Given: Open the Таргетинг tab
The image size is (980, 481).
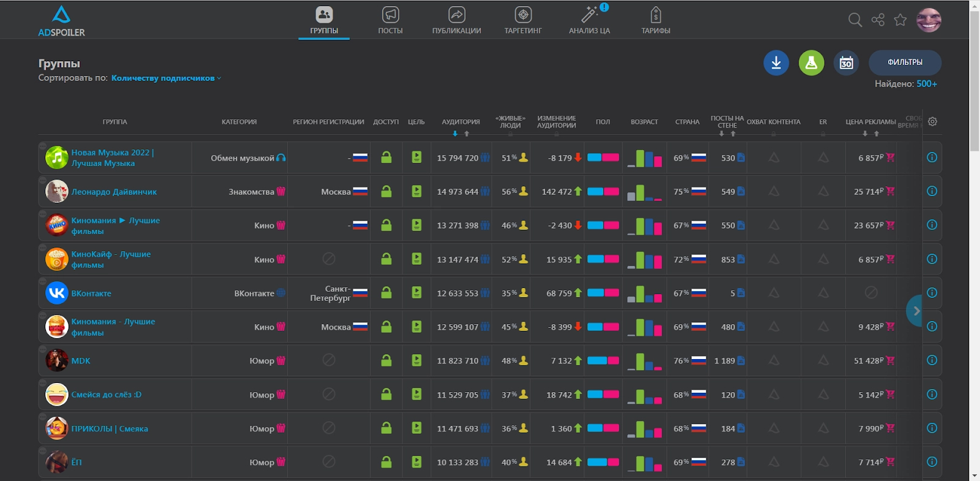Looking at the screenshot, I should 522,20.
